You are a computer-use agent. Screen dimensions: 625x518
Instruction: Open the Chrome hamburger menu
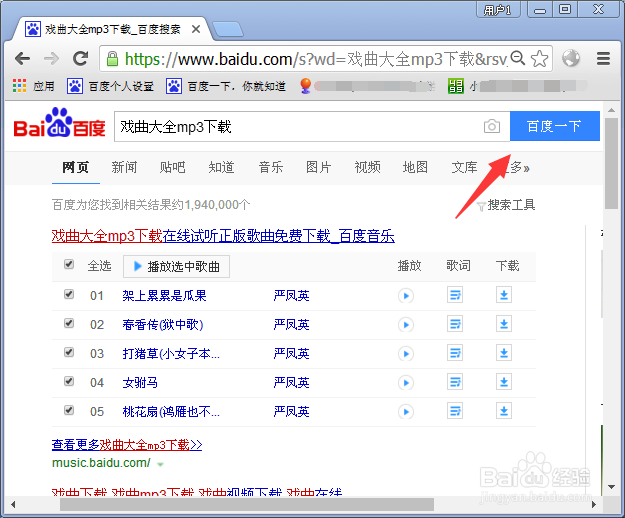click(603, 59)
